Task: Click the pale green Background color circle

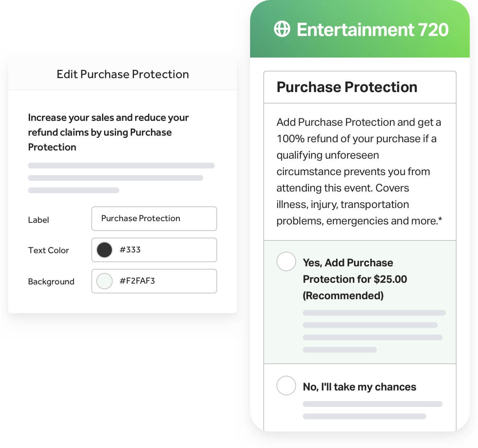Action: 104,281
